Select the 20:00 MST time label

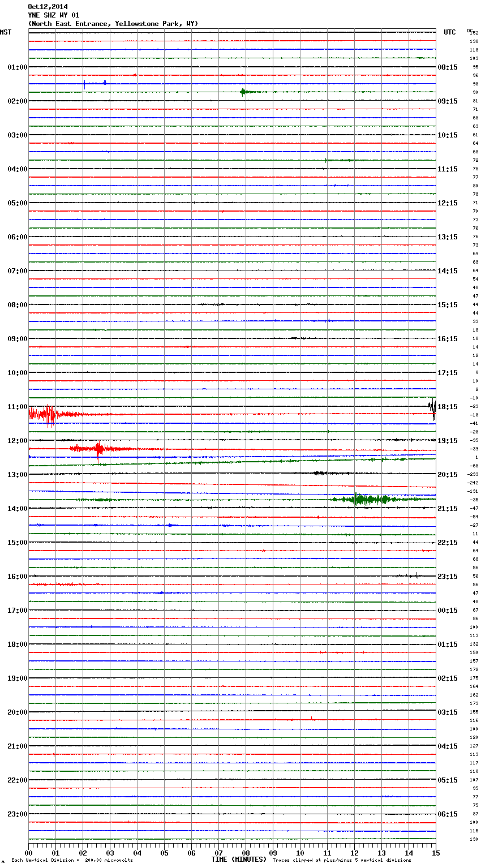pyautogui.click(x=18, y=712)
